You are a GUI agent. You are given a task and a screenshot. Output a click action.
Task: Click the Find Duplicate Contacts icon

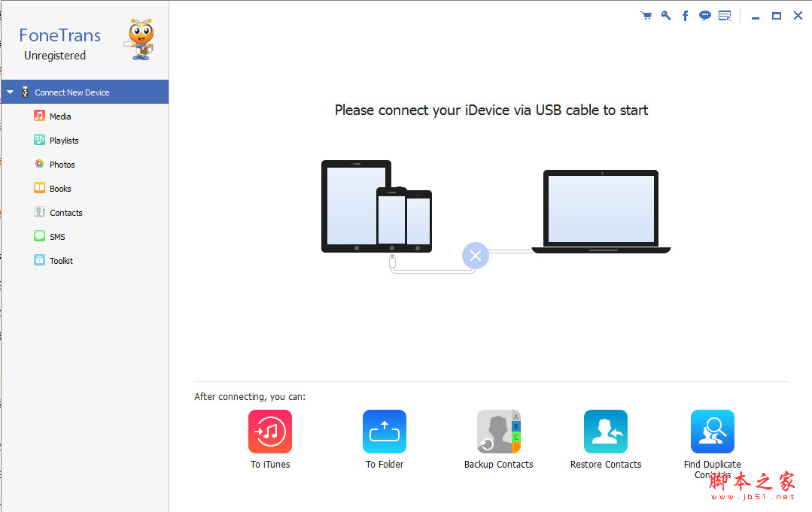coord(713,432)
